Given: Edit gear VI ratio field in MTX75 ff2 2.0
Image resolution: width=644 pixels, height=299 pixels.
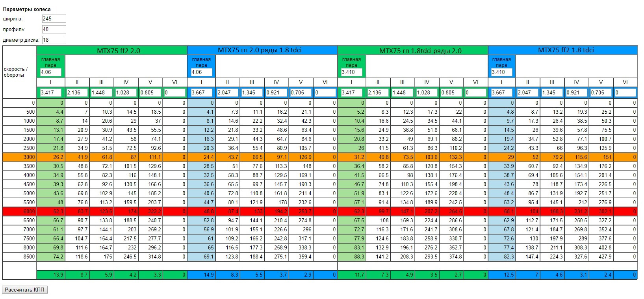Looking at the screenshot, I should [x=175, y=93].
